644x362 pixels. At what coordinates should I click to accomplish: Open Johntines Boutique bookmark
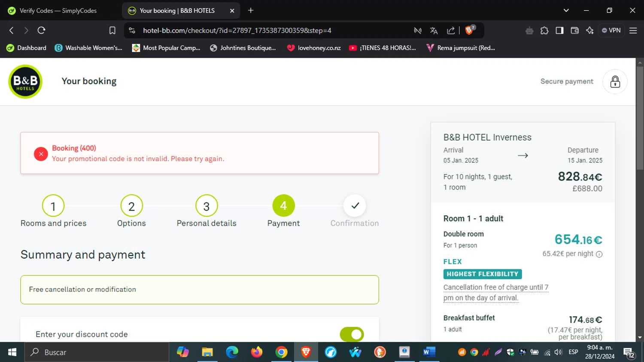pos(243,48)
